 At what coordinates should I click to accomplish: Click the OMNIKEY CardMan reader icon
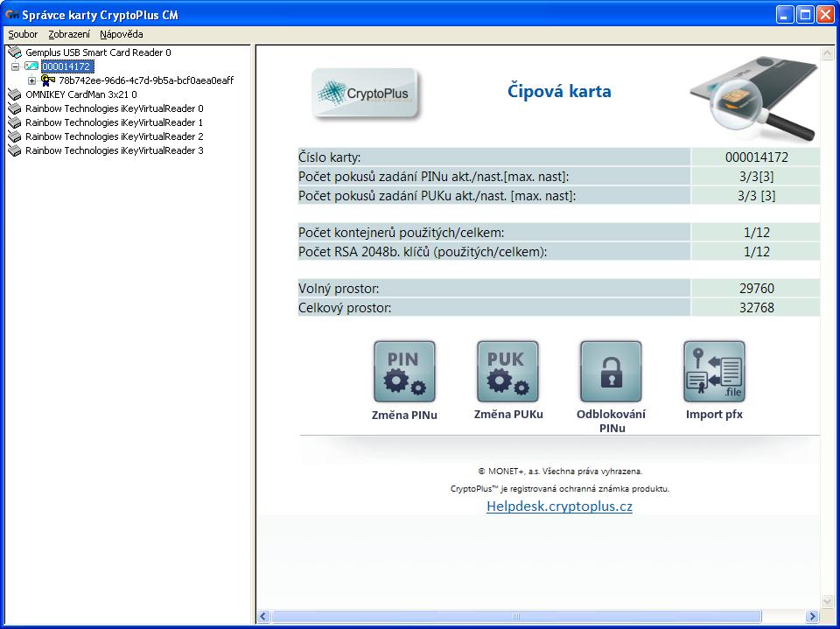coord(15,94)
